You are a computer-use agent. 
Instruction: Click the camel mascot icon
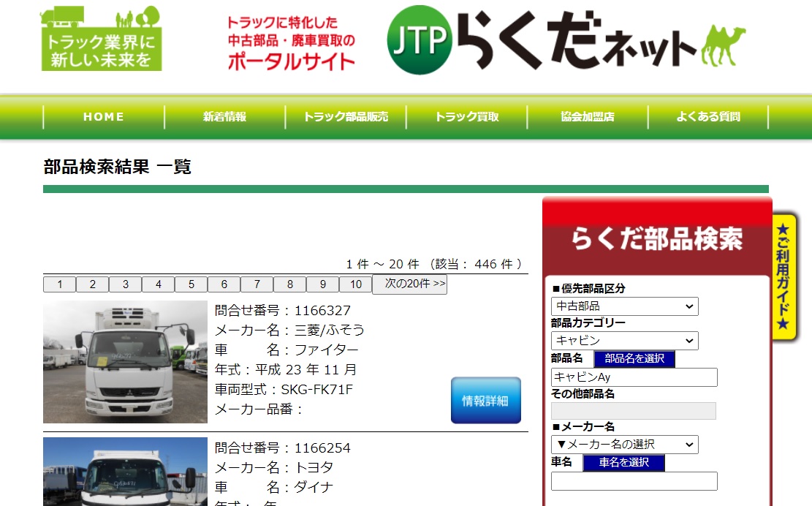pyautogui.click(x=723, y=45)
